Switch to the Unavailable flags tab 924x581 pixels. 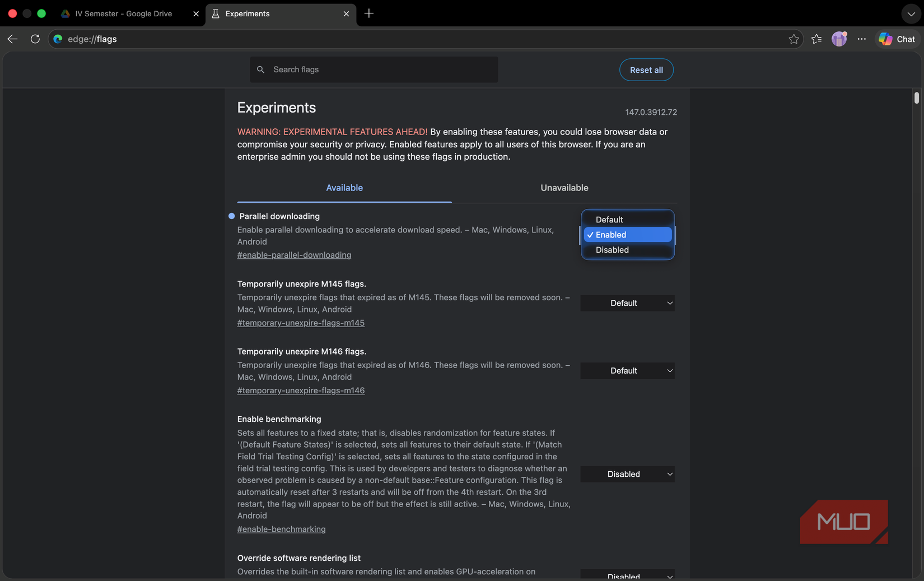pos(564,188)
